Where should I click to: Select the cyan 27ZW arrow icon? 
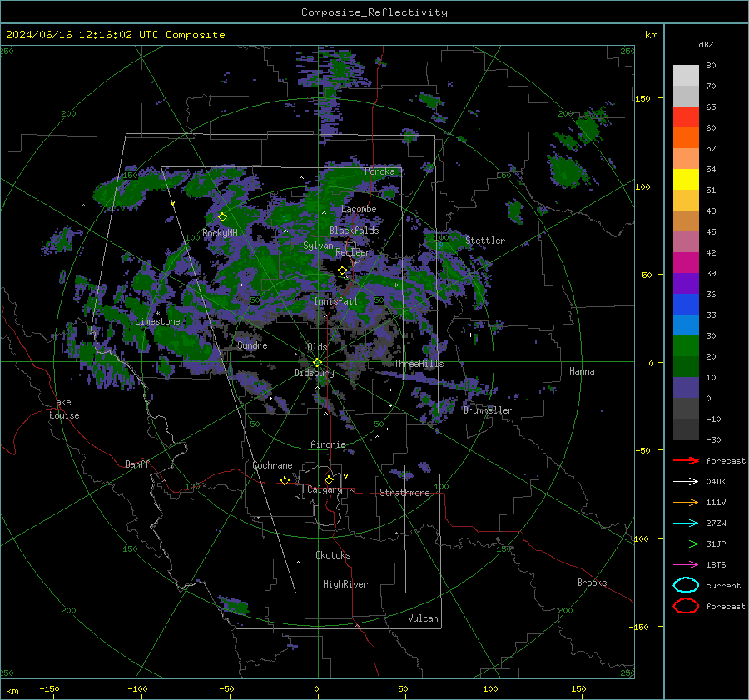686,524
